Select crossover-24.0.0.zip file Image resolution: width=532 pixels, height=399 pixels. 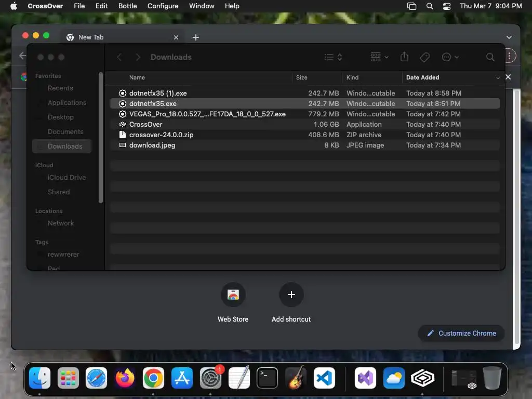click(304, 135)
